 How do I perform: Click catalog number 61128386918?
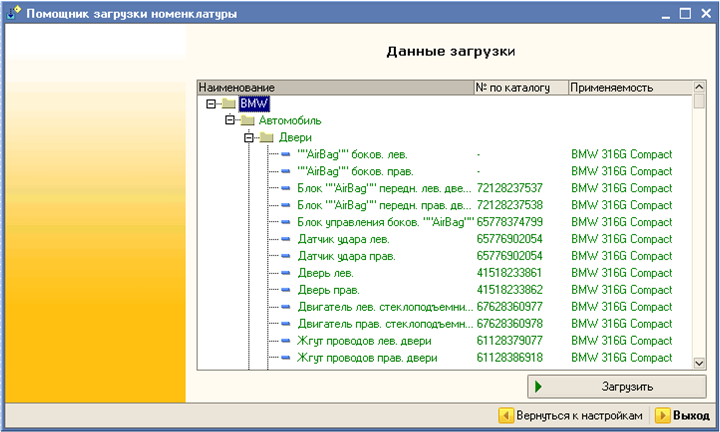[510, 358]
